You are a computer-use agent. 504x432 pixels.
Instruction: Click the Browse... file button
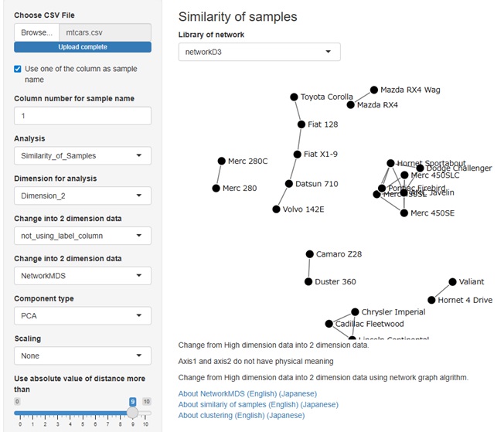click(x=36, y=32)
